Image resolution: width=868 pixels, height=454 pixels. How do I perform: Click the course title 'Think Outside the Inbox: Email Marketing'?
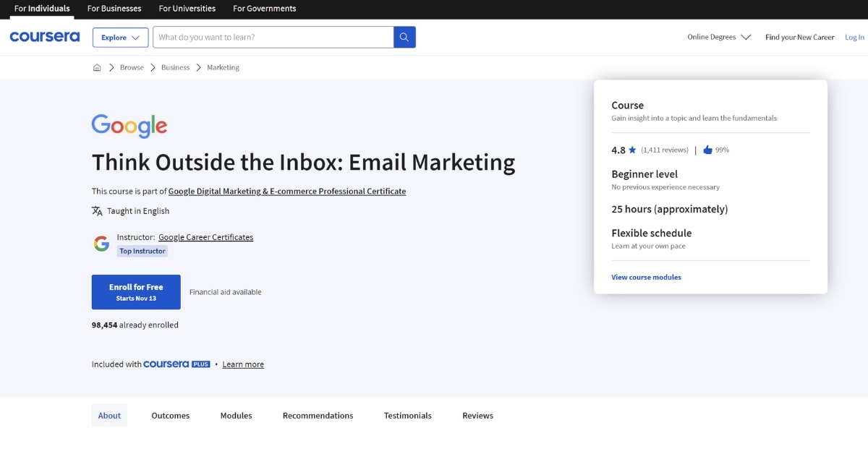304,163
